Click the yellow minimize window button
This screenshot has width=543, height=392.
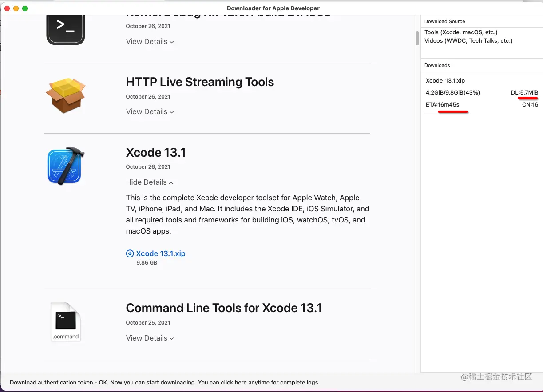pos(16,8)
